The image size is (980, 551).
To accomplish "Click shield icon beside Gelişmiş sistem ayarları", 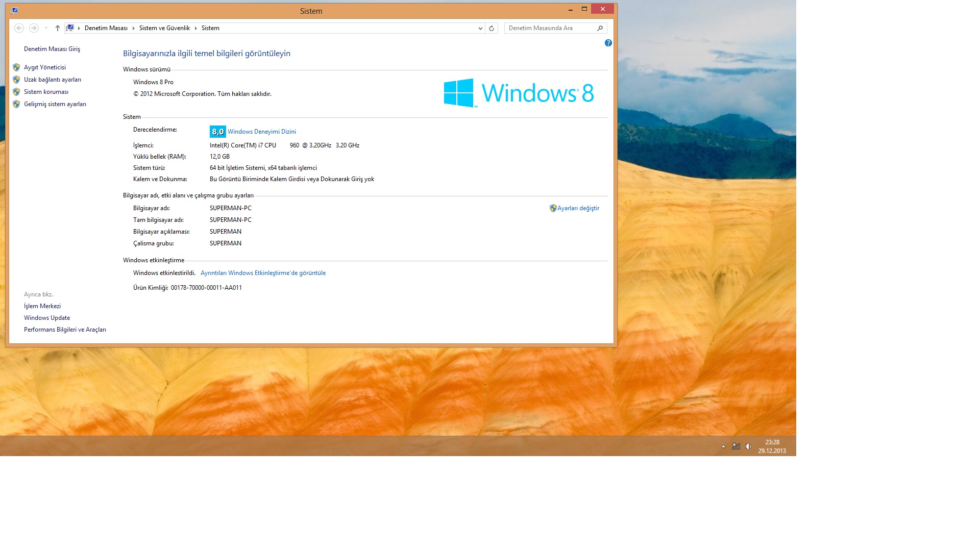I will (16, 104).
